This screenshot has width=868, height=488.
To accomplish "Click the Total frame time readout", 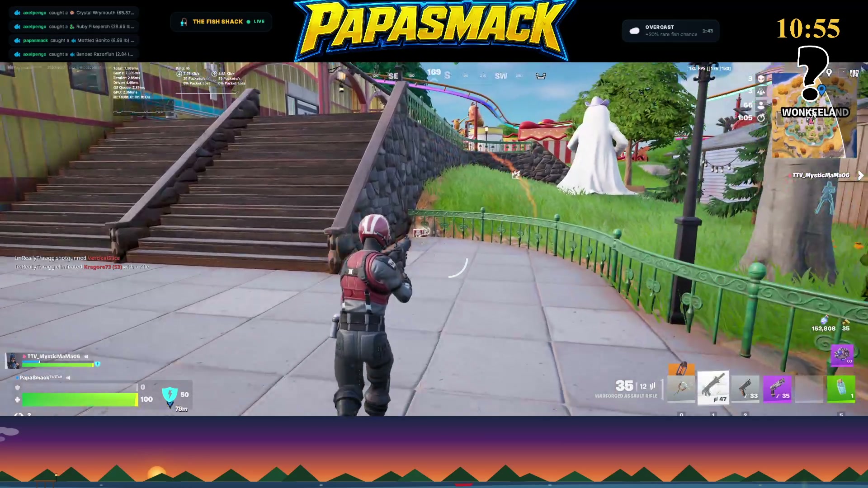I will 126,68.
